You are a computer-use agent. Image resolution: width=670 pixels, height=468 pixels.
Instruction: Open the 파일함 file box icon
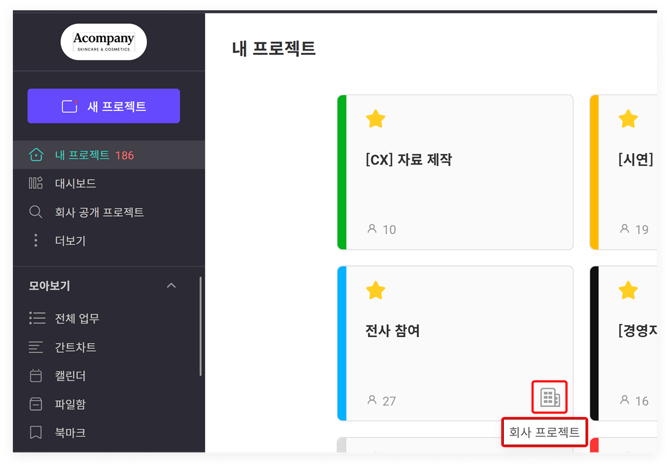coord(36,404)
